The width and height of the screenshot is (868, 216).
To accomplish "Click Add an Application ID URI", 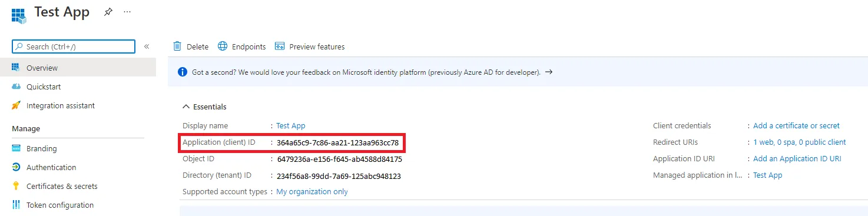I will tap(797, 158).
